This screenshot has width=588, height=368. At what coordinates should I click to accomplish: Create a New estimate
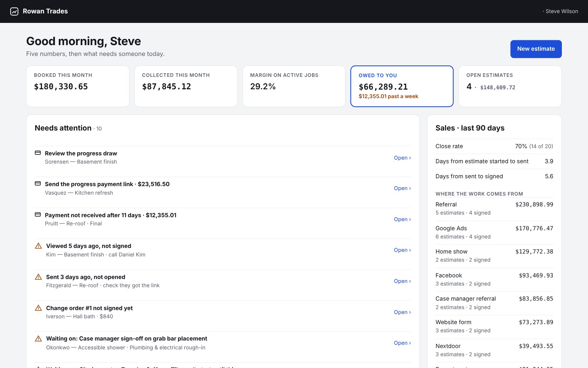pos(536,49)
